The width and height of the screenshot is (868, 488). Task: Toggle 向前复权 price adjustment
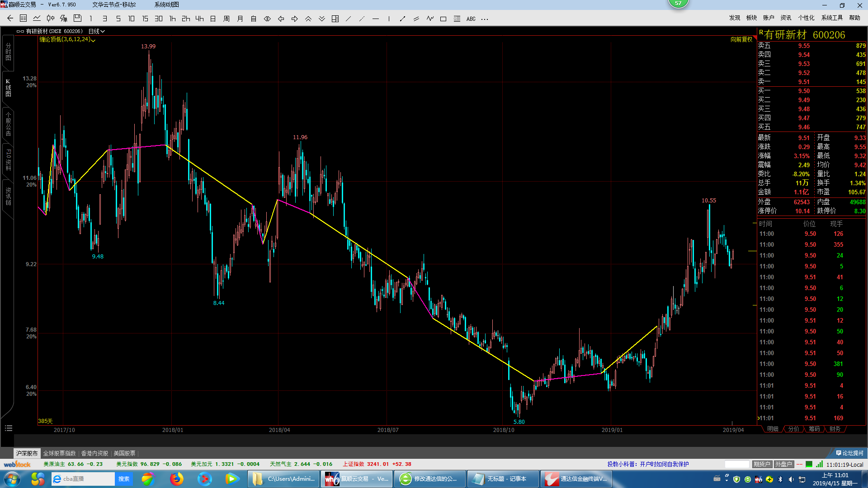pos(741,39)
